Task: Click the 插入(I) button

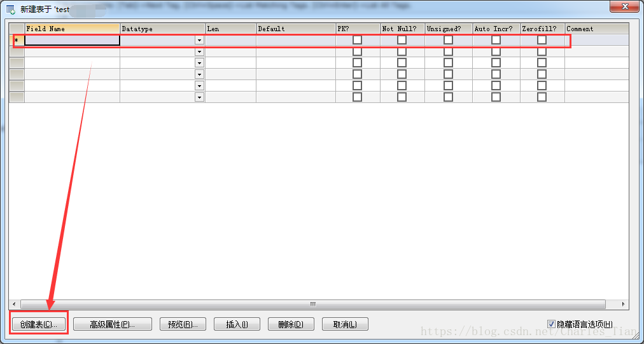Action: pos(237,324)
